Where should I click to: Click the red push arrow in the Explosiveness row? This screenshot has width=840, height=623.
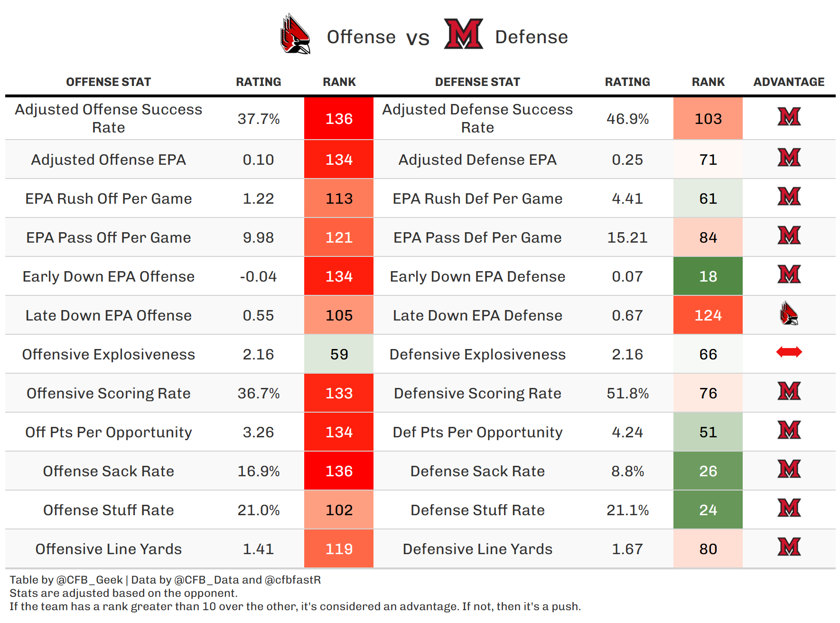(789, 352)
